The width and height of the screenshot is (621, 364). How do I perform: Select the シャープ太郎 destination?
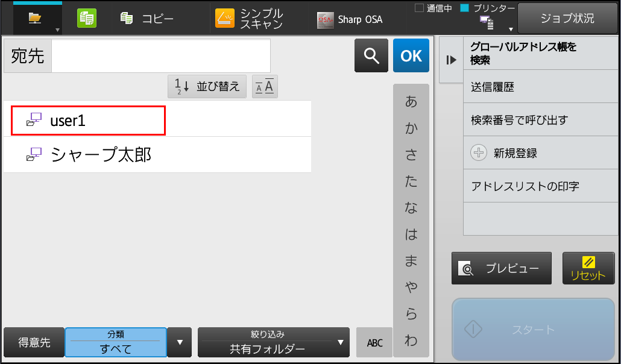[157, 154]
